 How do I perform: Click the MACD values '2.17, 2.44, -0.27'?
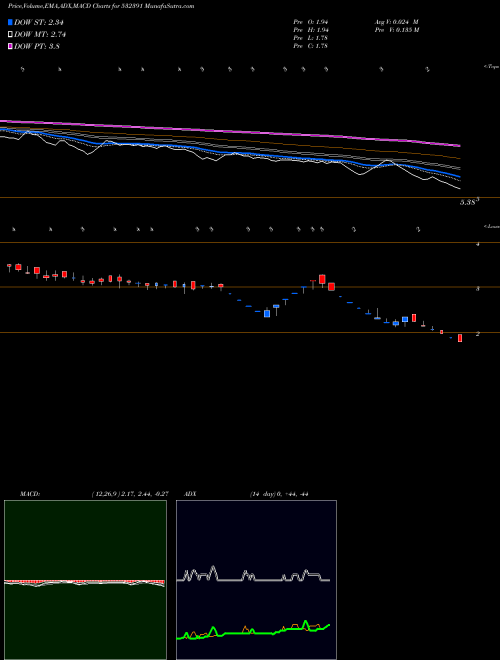pyautogui.click(x=144, y=494)
